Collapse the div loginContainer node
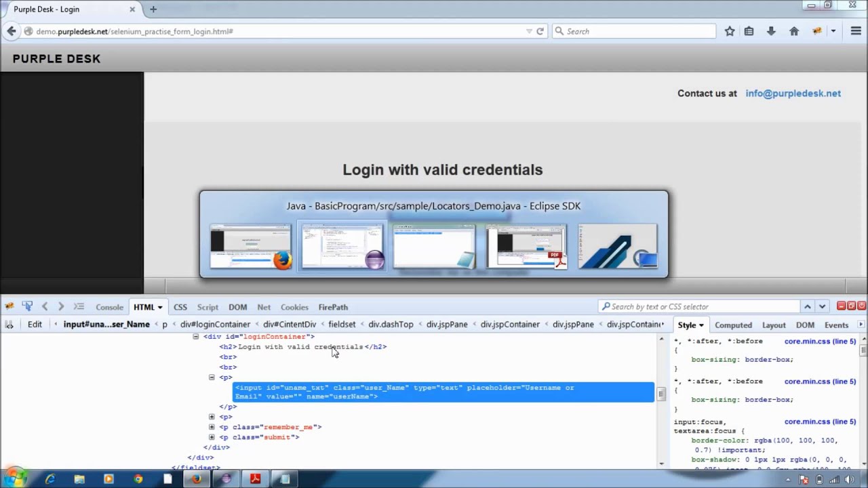The image size is (868, 488). click(195, 337)
